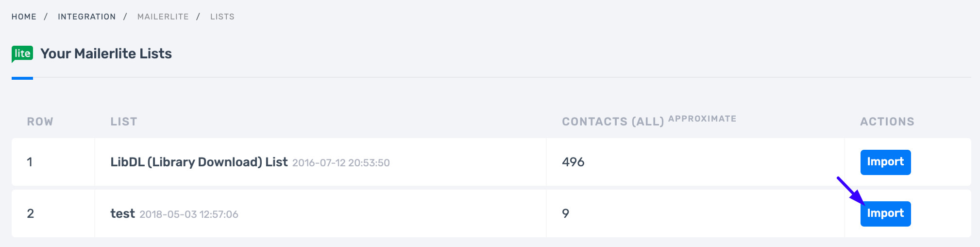Click the 9 contacts count
The image size is (980, 247).
click(x=565, y=213)
